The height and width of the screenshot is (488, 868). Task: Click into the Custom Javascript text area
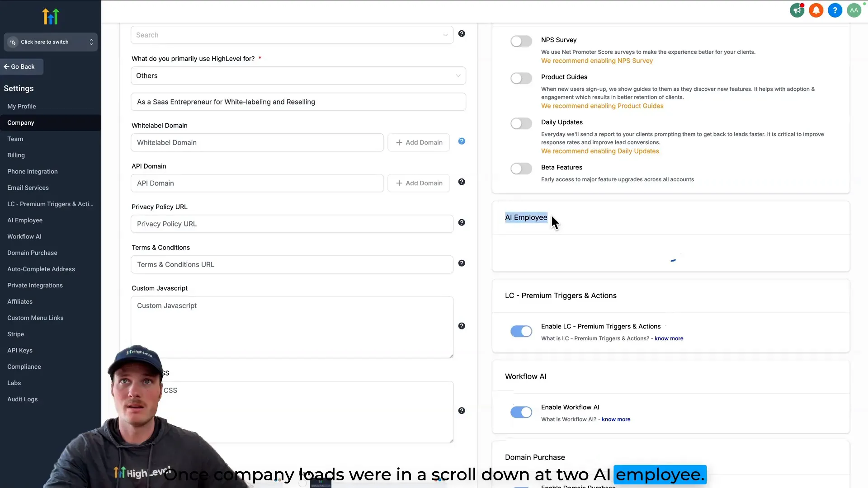pos(292,327)
